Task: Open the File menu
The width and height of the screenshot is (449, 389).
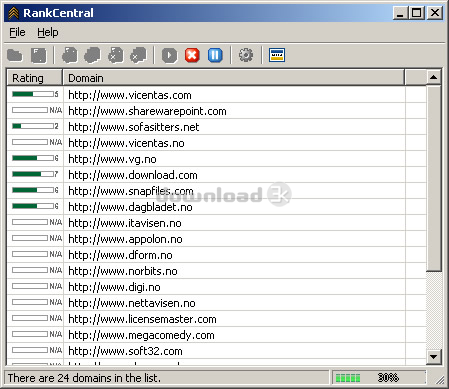Action: [x=17, y=32]
